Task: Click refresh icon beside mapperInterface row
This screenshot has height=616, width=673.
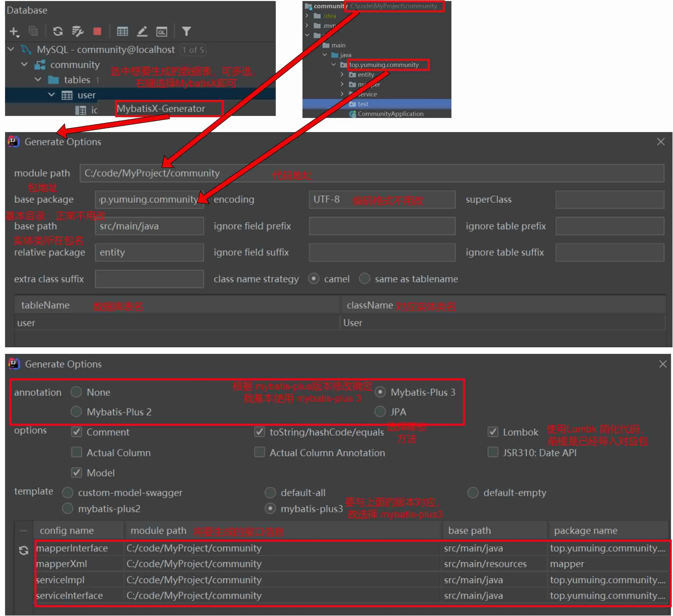Action: 23,550
